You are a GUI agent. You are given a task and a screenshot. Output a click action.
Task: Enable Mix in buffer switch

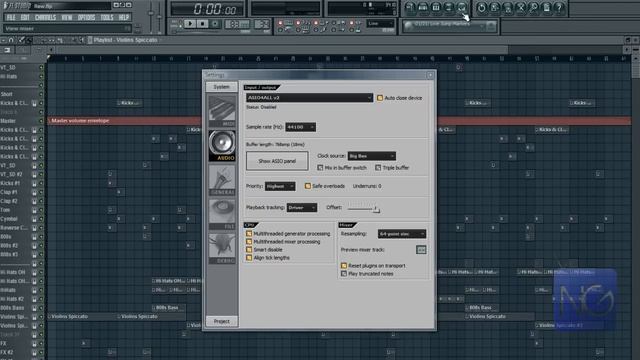320,168
